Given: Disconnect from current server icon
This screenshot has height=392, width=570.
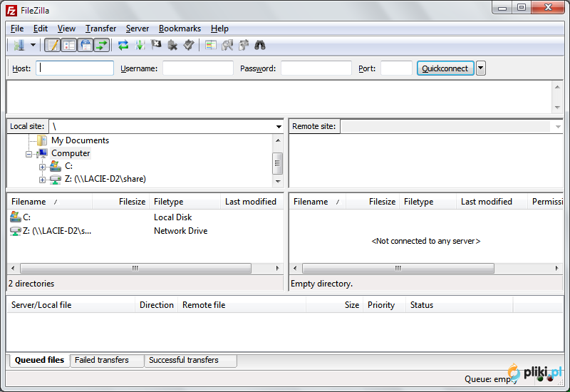Looking at the screenshot, I should pos(172,45).
